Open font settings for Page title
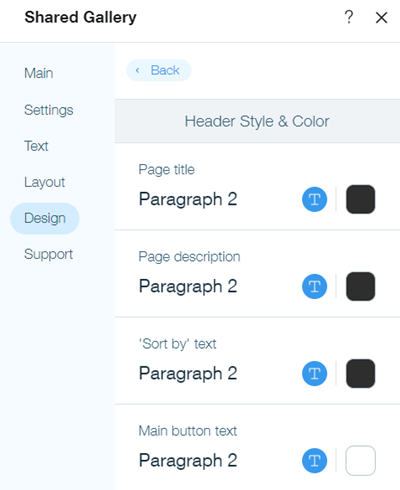The width and height of the screenshot is (400, 490). [314, 199]
